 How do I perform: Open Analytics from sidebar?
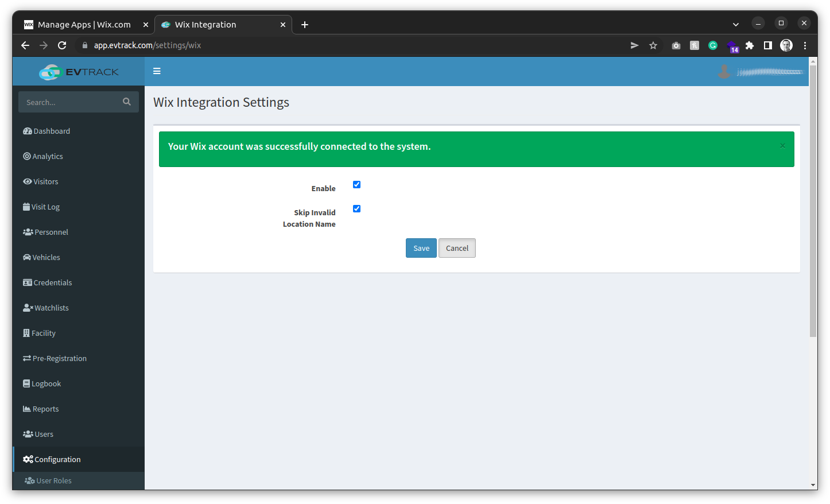(79, 156)
